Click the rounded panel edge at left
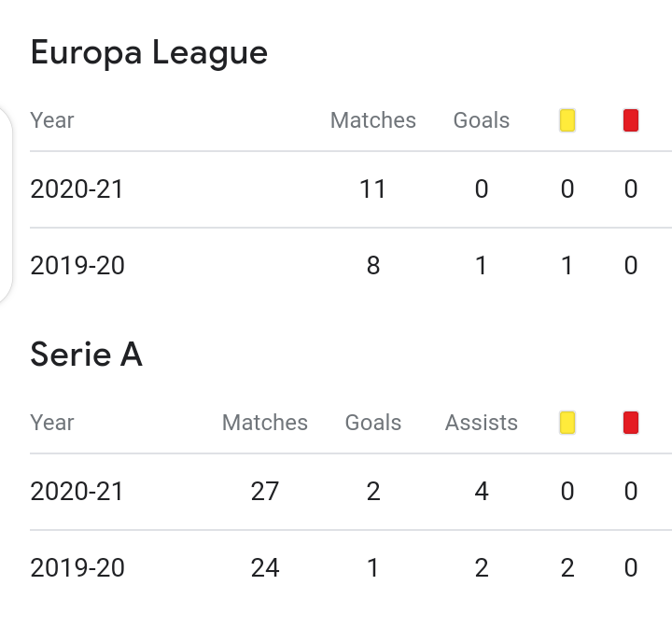Screen dimensions: 672x627 pos(6,205)
